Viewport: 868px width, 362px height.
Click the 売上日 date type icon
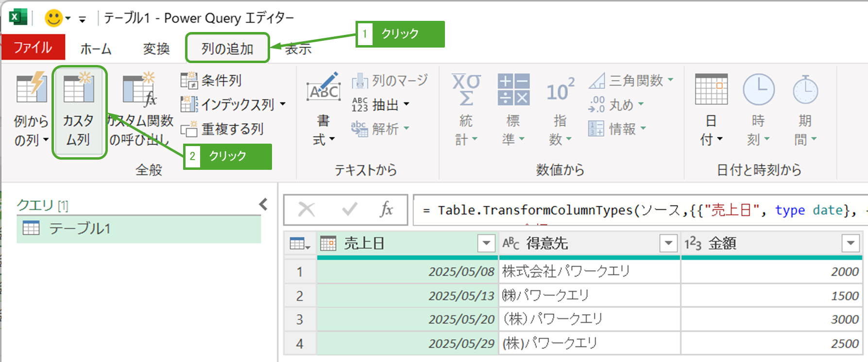[328, 243]
